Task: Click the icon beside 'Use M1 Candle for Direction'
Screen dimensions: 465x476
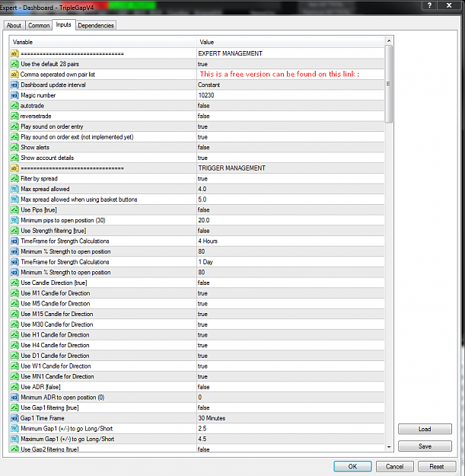Action: point(14,293)
